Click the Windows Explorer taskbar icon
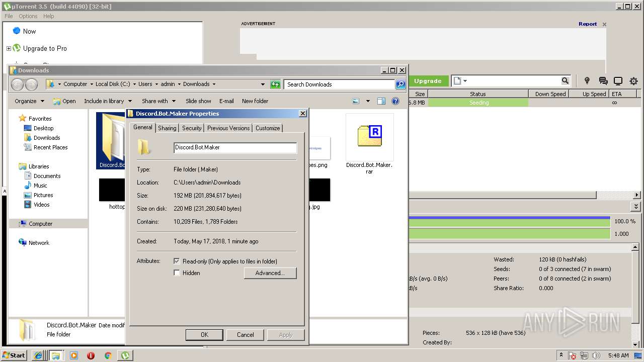Screen dimensions: 644x362 56,355
